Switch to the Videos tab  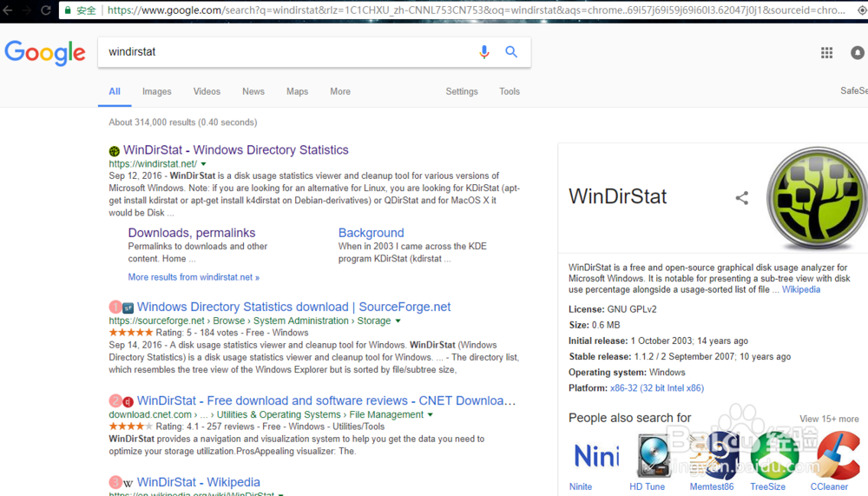coord(207,91)
